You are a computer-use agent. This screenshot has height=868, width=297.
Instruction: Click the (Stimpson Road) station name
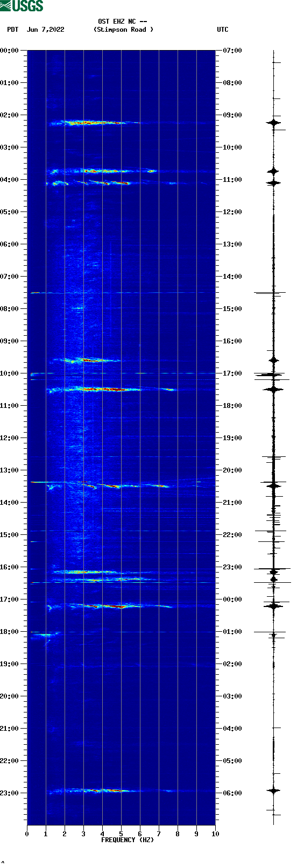click(123, 30)
